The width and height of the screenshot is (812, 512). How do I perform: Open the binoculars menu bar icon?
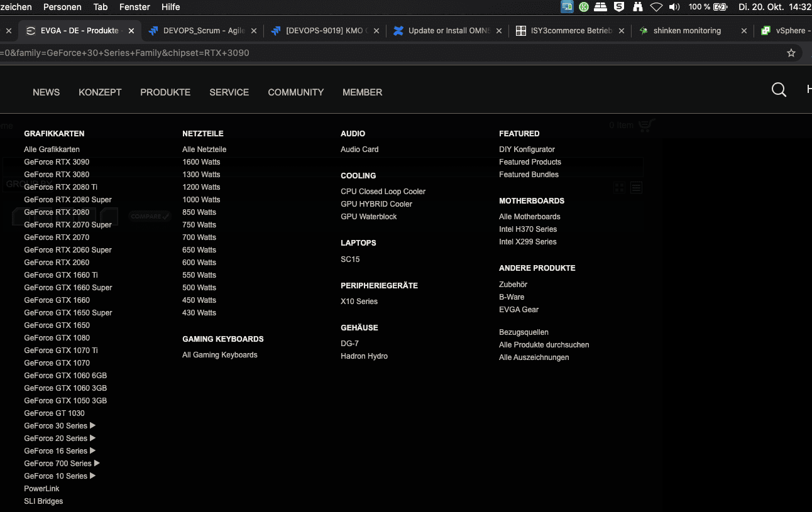tap(638, 7)
